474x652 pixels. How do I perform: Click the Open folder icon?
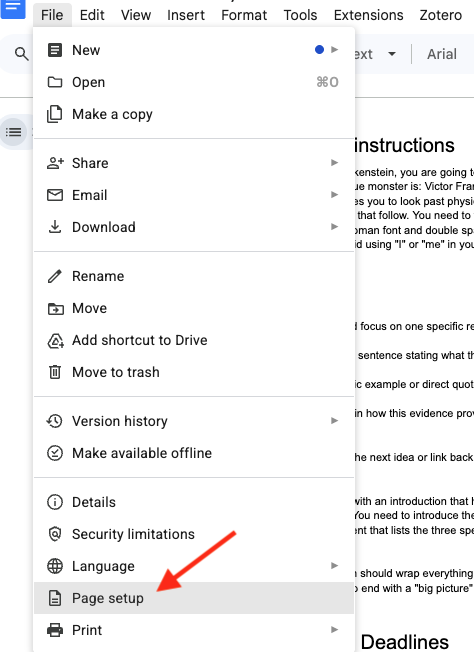[x=55, y=82]
